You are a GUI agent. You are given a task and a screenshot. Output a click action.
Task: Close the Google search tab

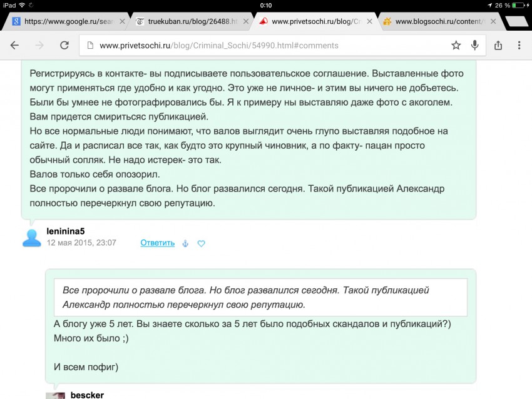point(122,21)
